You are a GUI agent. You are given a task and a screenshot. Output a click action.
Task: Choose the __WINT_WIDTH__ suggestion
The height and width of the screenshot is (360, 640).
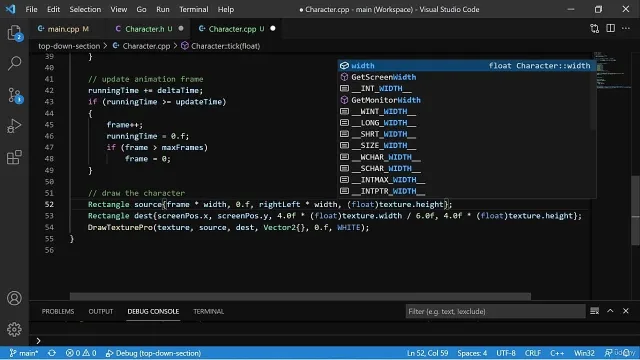point(466,111)
